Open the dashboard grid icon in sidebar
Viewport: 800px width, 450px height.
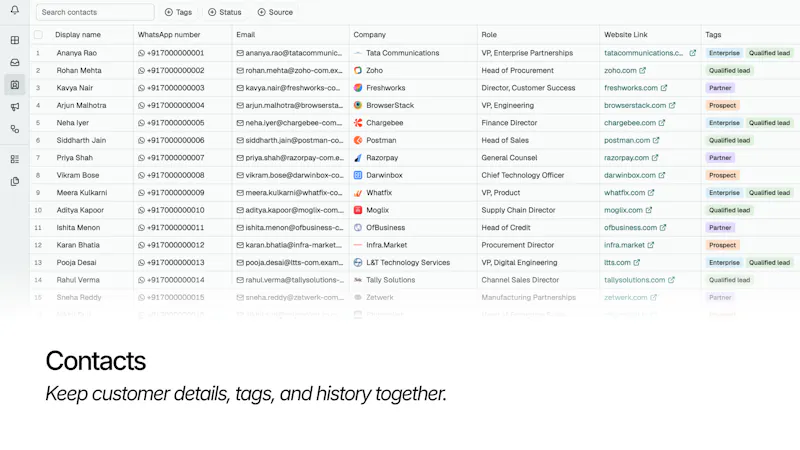pos(15,40)
